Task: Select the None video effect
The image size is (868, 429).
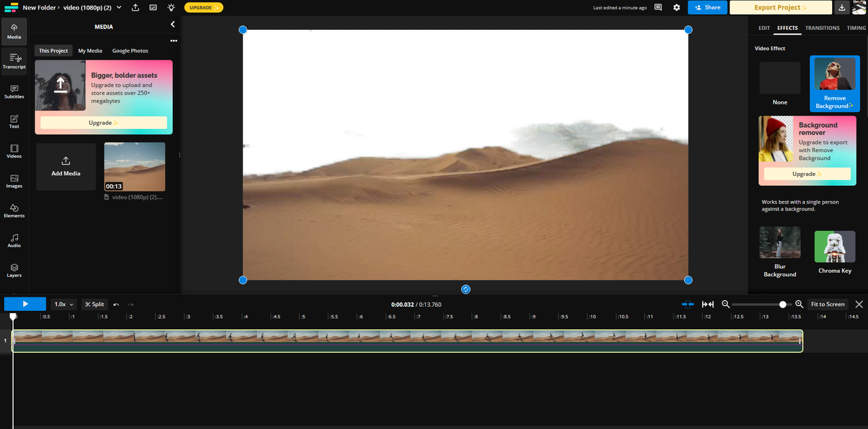Action: coord(780,83)
